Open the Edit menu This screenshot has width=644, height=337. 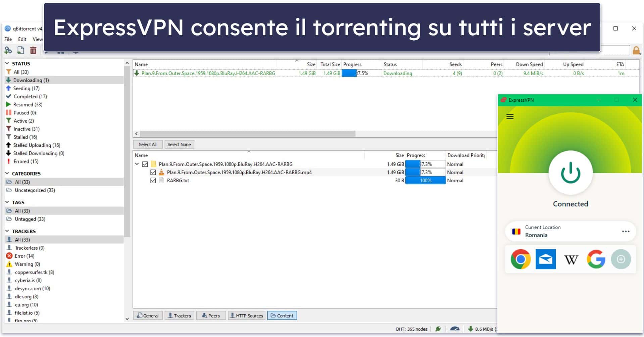22,39
